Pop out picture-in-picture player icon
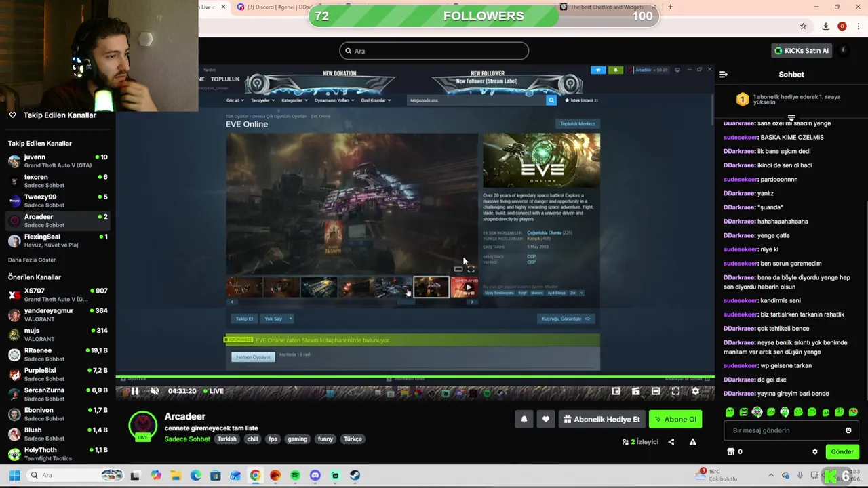 616,391
